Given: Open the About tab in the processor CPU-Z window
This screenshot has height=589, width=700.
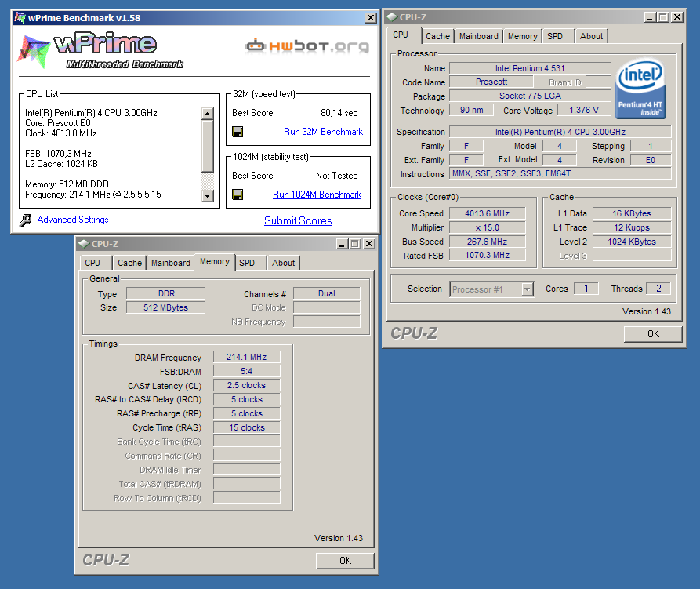Looking at the screenshot, I should (591, 36).
